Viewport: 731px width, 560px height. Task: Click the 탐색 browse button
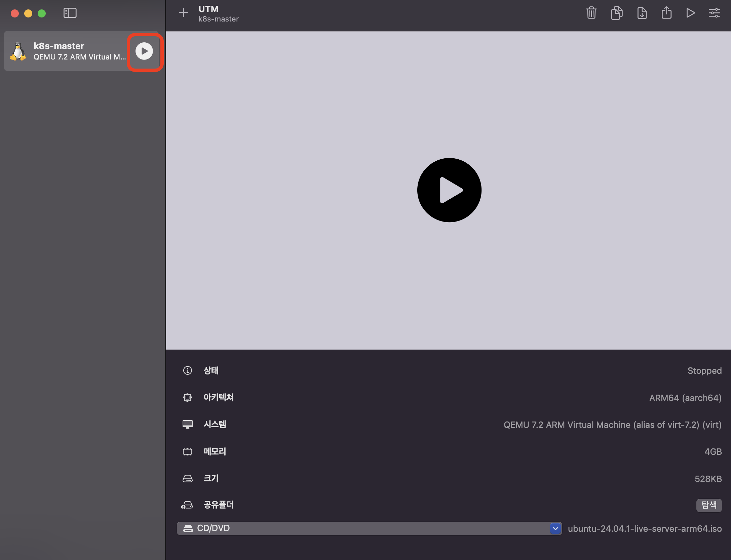point(709,505)
